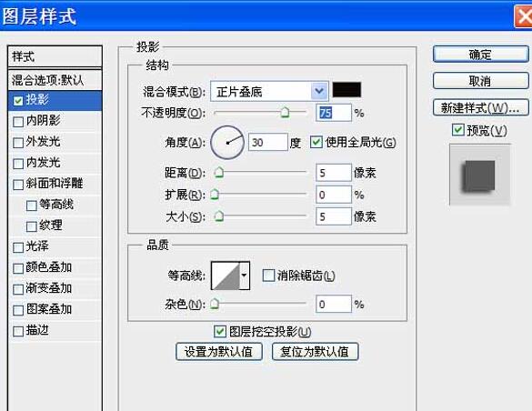532x411 pixels.
Task: Click the angle dial control
Action: coord(227,143)
